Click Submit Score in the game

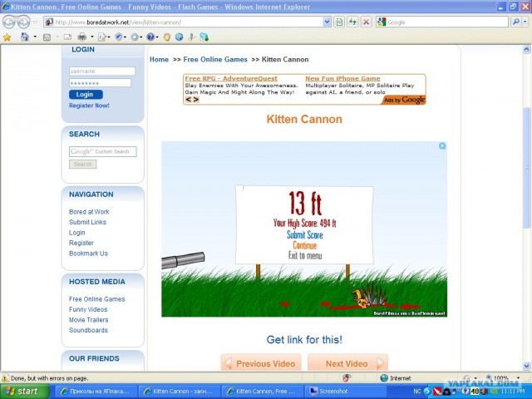305,234
